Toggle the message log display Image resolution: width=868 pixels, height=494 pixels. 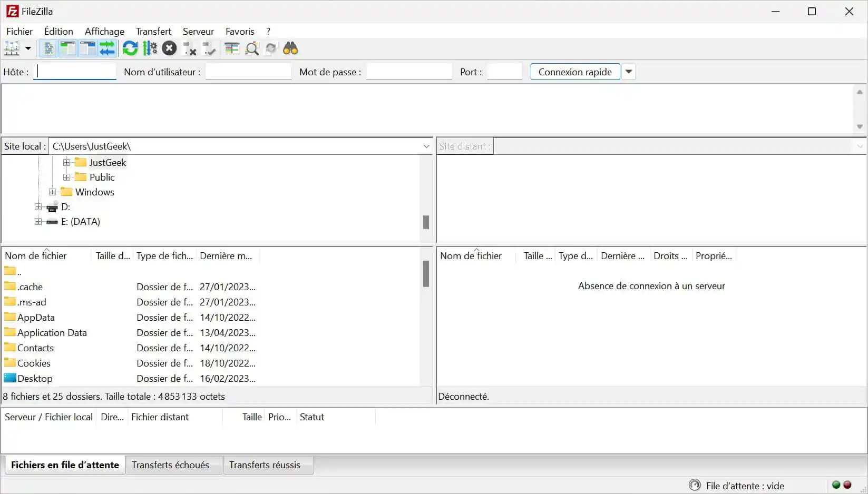point(48,49)
